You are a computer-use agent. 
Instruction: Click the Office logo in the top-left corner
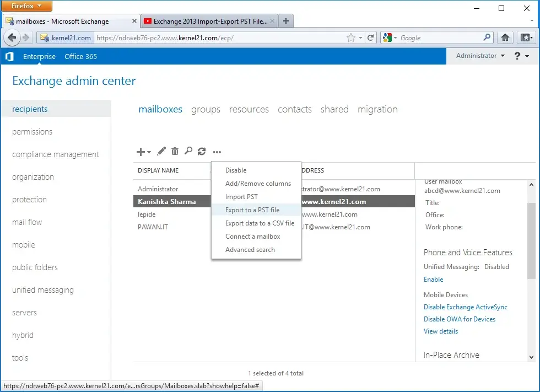9,56
